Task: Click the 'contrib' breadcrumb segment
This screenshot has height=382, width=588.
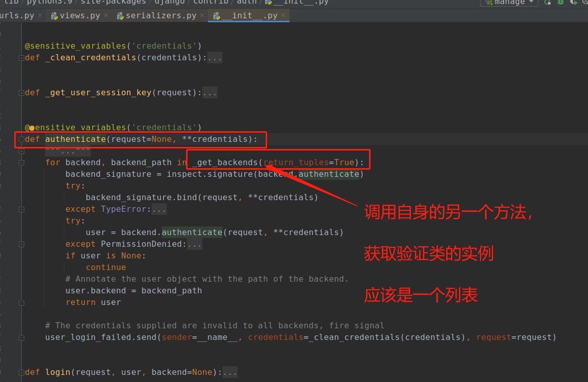Action: (x=211, y=2)
